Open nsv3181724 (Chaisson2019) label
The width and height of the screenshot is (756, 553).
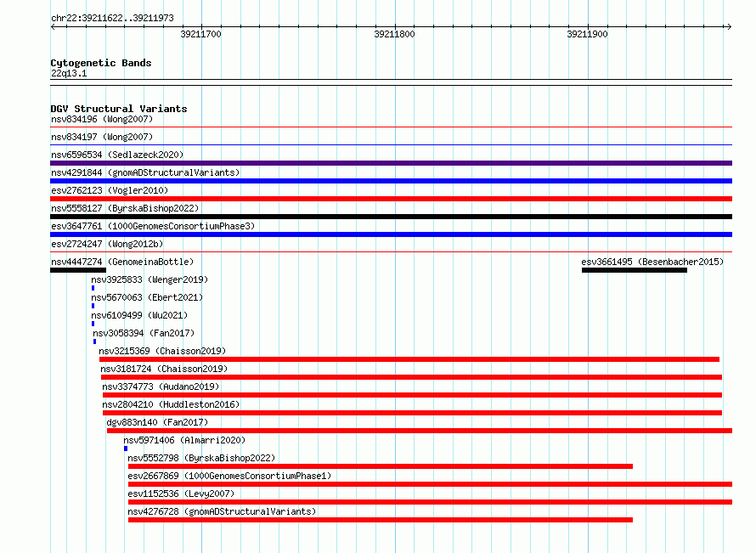pyautogui.click(x=164, y=369)
